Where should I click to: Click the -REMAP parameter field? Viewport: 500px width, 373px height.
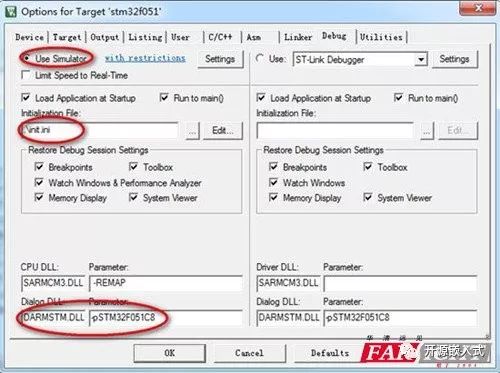[x=166, y=283]
